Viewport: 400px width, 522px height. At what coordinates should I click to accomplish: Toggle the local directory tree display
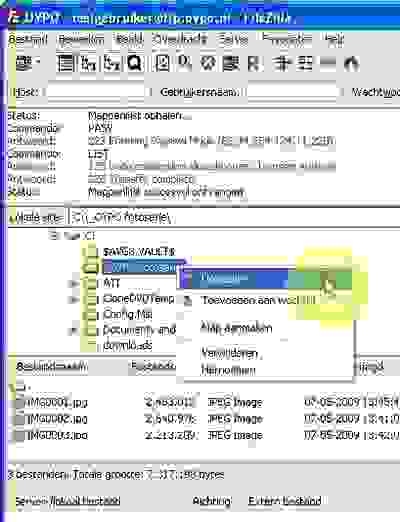point(89,63)
